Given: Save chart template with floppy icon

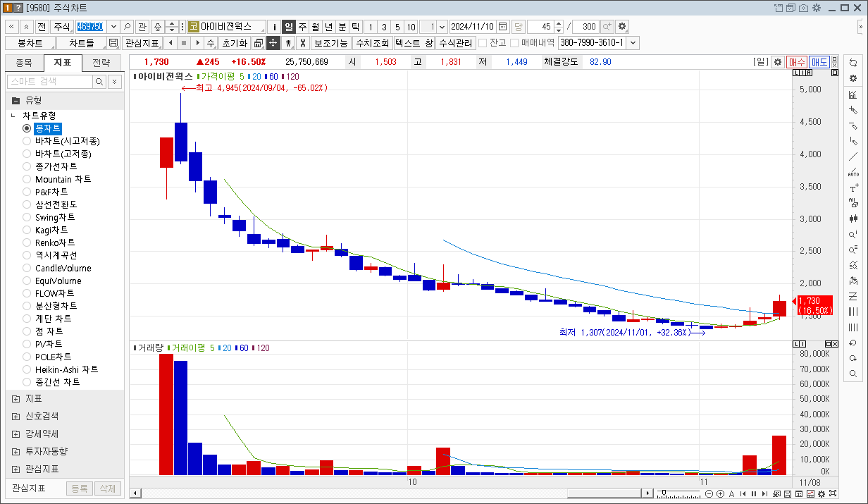Looking at the screenshot, I should point(113,43).
